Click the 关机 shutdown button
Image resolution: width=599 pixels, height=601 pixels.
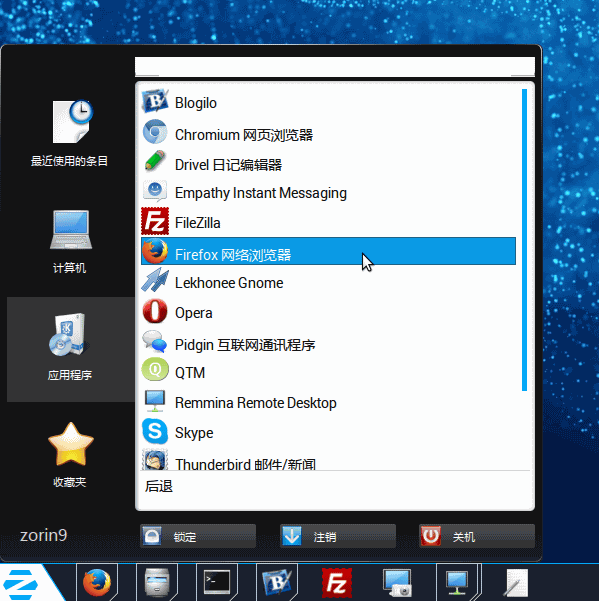click(x=477, y=536)
